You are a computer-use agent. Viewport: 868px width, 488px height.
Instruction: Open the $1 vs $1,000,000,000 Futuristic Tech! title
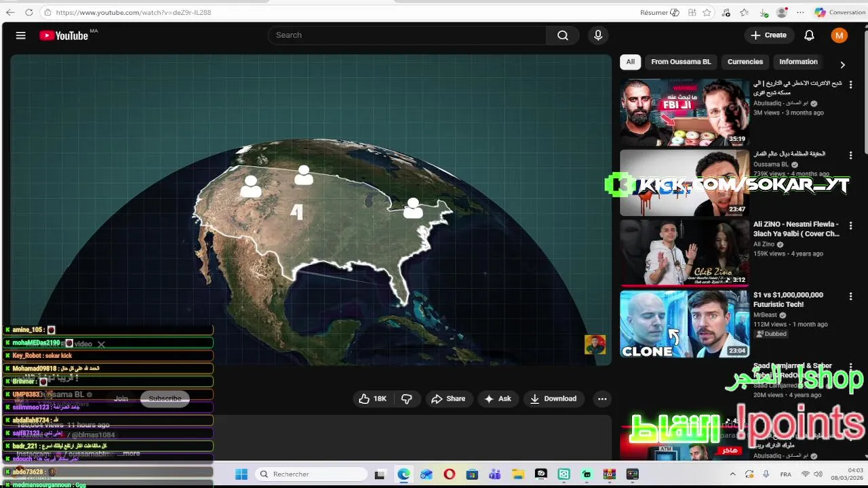[x=788, y=300]
